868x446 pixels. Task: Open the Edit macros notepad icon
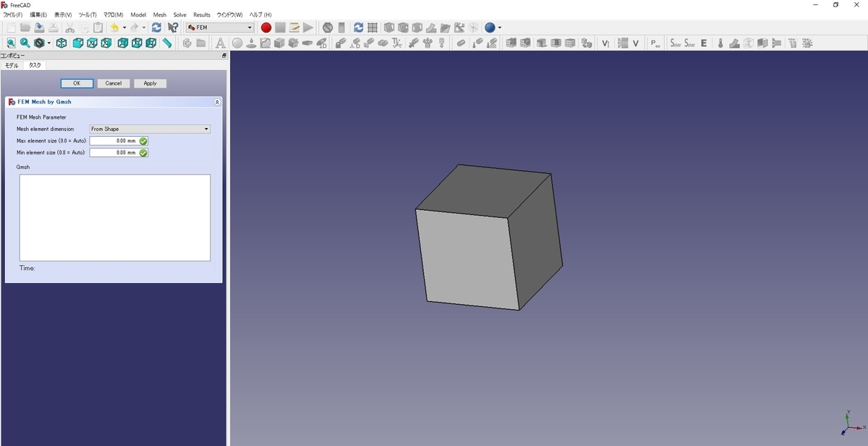click(294, 28)
